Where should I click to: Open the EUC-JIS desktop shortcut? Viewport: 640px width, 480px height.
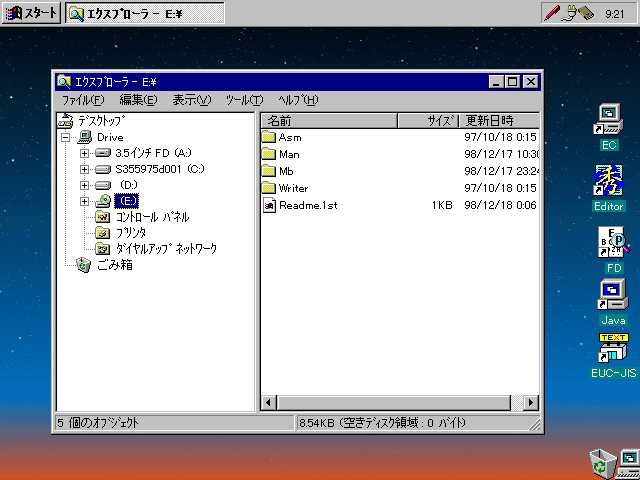(x=613, y=348)
